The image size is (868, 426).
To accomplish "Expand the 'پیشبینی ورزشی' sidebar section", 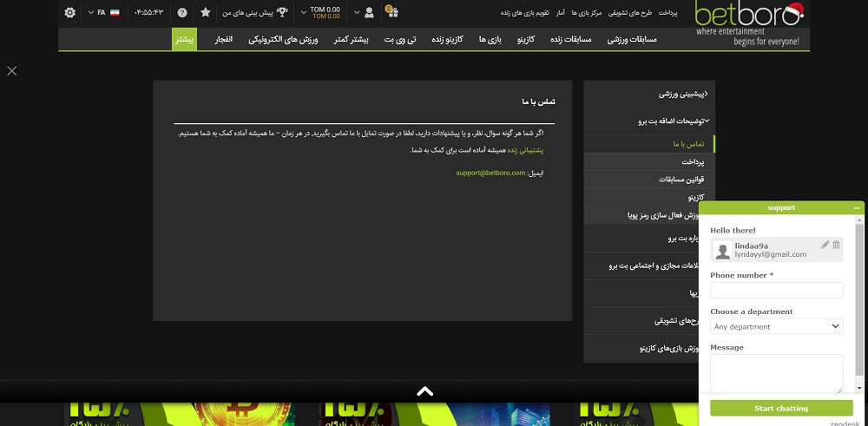I will pyautogui.click(x=649, y=94).
